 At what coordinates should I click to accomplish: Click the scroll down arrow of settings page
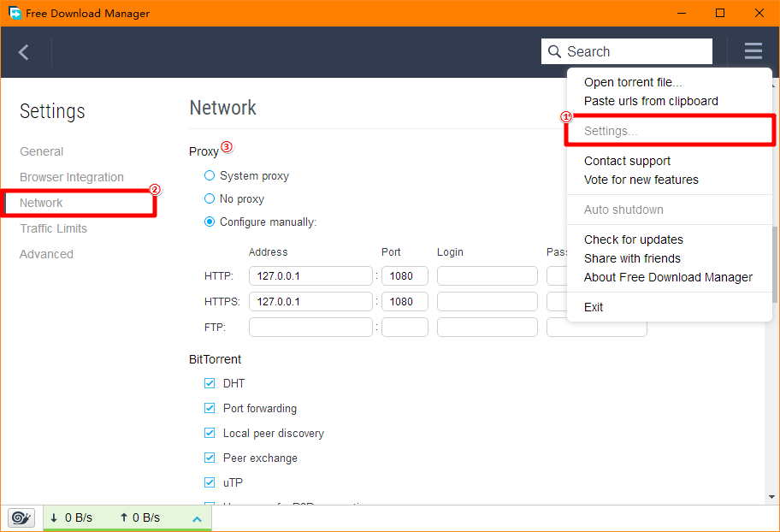coord(771,497)
